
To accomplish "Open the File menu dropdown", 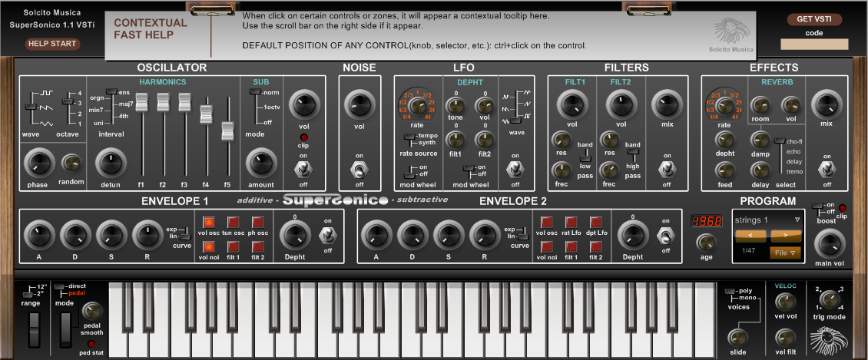I will coord(786,253).
